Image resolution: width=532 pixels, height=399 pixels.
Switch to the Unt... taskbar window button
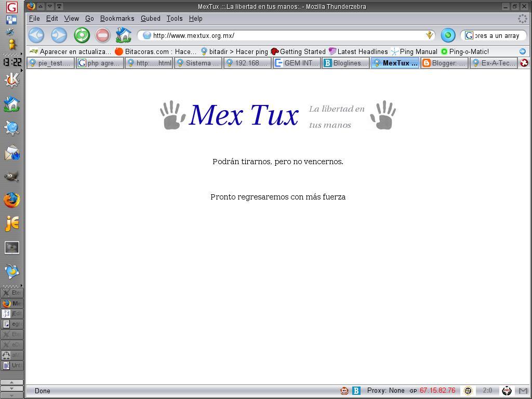[12, 365]
